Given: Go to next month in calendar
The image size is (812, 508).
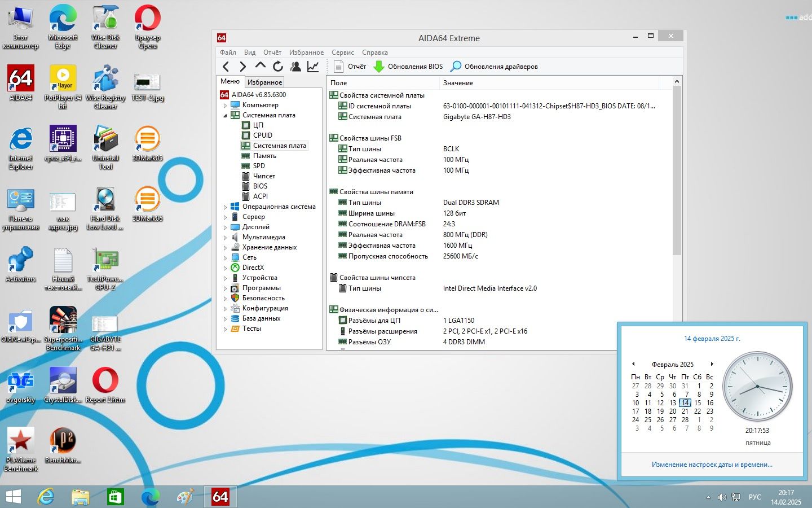Looking at the screenshot, I should [712, 364].
